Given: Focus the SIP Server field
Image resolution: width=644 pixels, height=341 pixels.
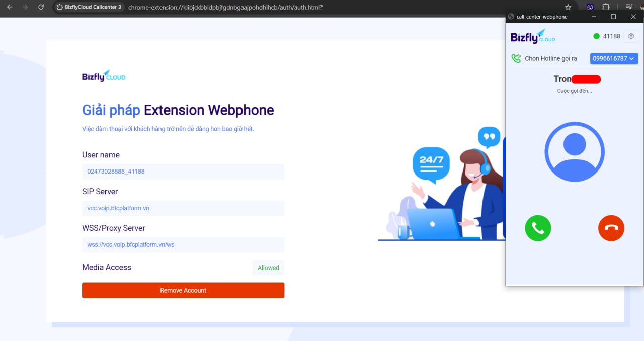Looking at the screenshot, I should click(183, 208).
